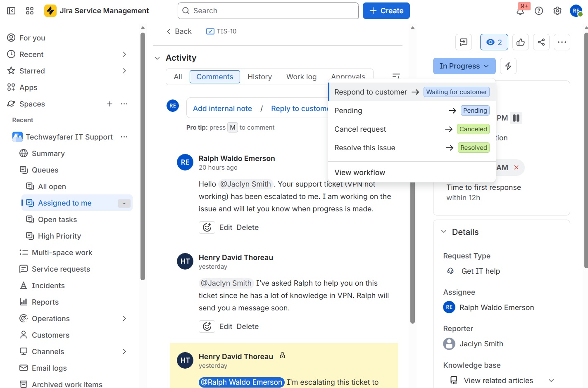Click the share icon
The width and height of the screenshot is (588, 388).
tap(541, 42)
